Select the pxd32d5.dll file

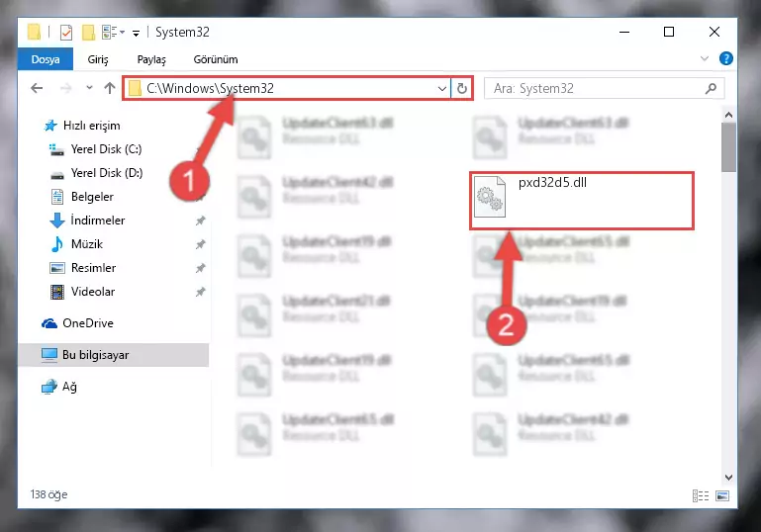582,201
